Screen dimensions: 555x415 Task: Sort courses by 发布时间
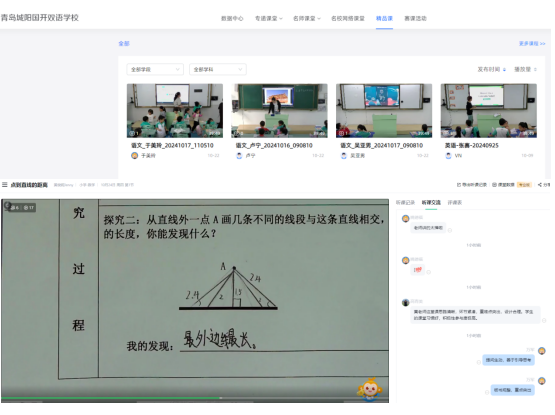(492, 69)
